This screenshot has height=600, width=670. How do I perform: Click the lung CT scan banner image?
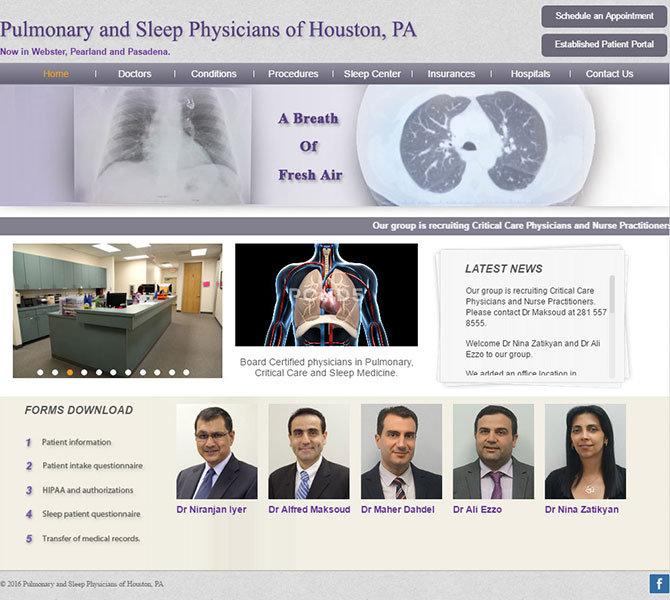tap(474, 145)
